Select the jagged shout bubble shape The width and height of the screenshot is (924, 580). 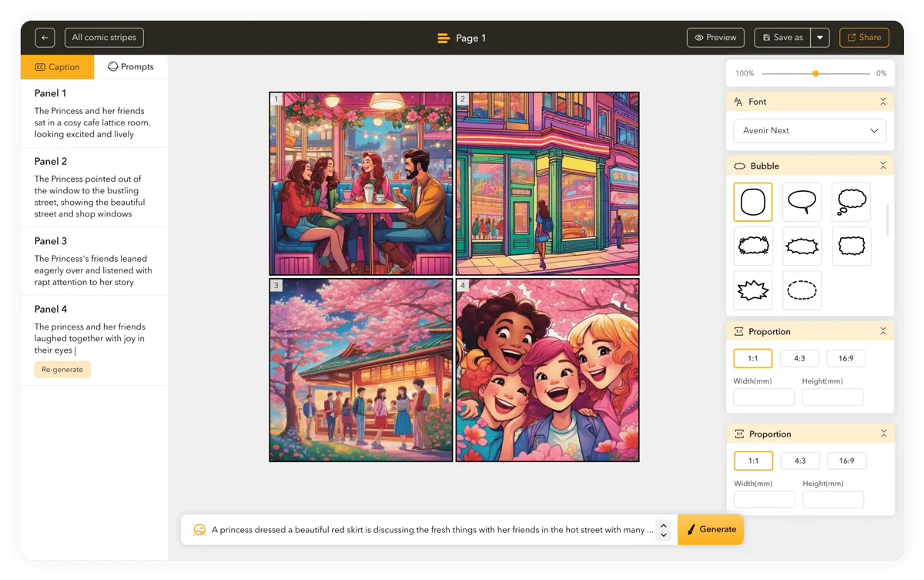click(x=753, y=290)
